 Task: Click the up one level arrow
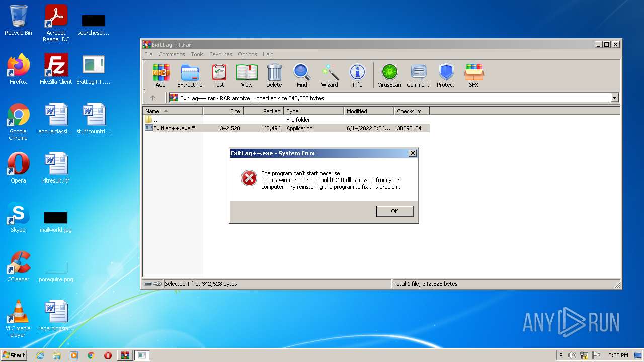click(153, 98)
